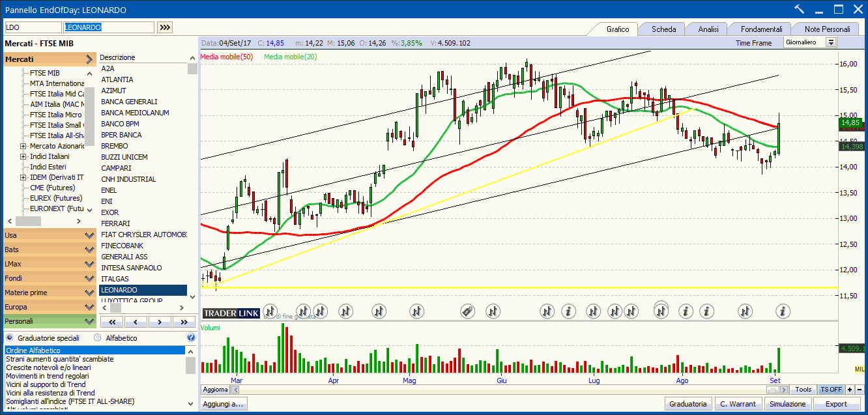The width and height of the screenshot is (868, 415).
Task: Expand the Indici Italiani tree node
Action: coord(23,156)
